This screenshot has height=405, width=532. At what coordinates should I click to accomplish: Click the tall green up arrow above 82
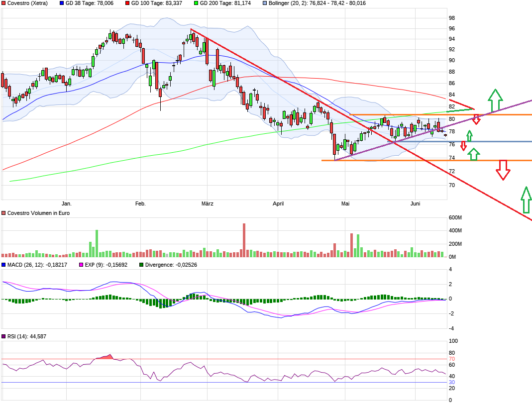tap(494, 101)
